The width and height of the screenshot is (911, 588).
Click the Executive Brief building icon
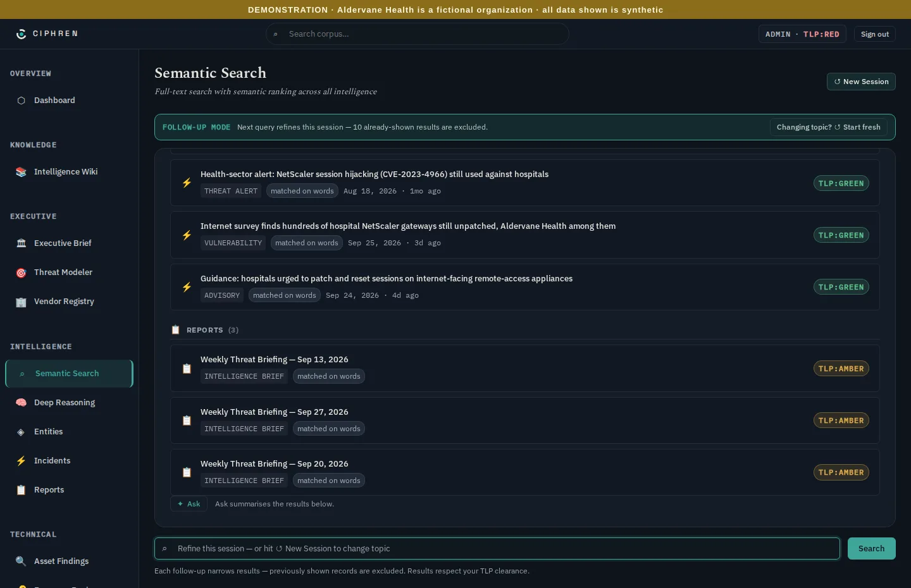click(x=21, y=243)
